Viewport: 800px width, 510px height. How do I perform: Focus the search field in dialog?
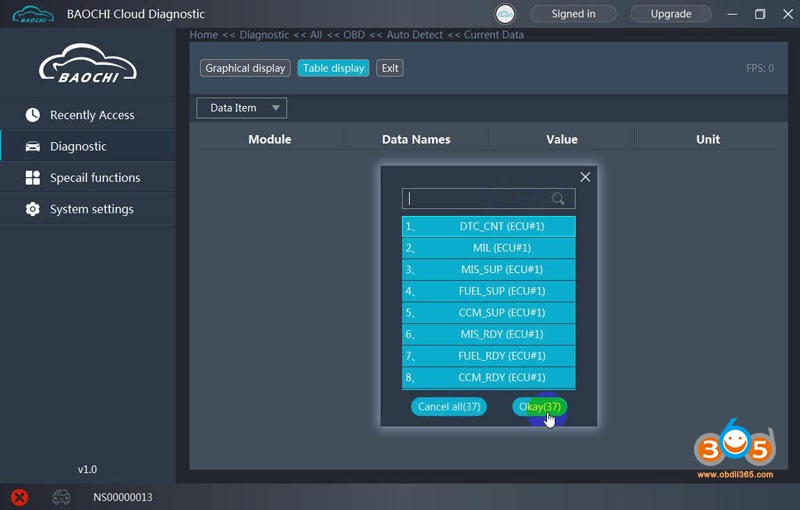[x=488, y=198]
